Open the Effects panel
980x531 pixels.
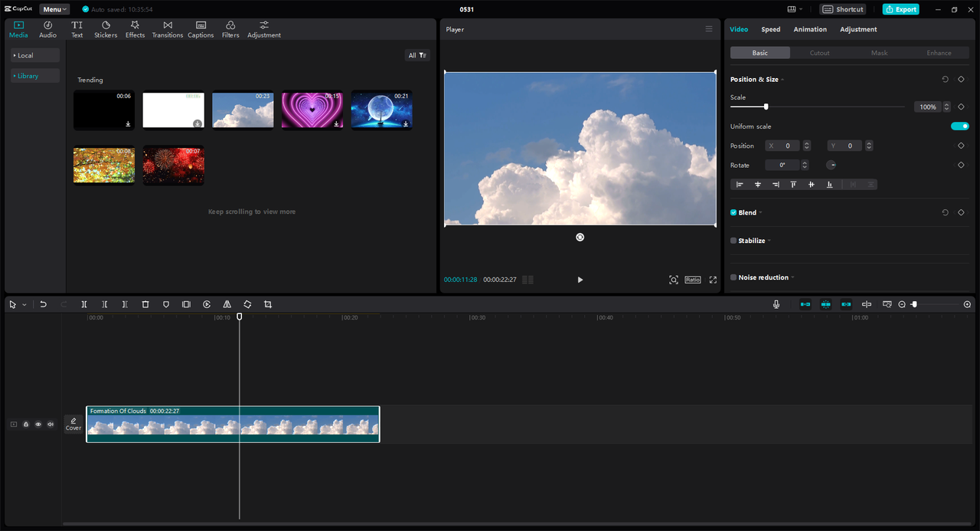(135, 29)
